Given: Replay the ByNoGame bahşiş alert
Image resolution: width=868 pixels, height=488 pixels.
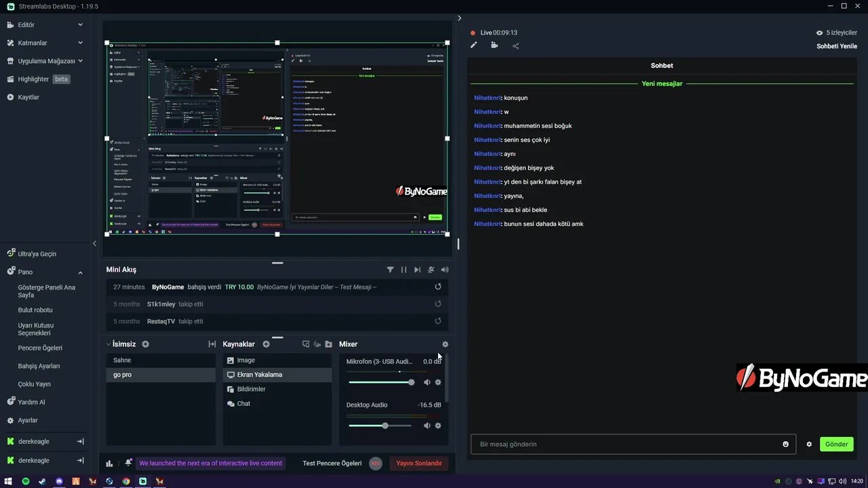Looking at the screenshot, I should (438, 287).
